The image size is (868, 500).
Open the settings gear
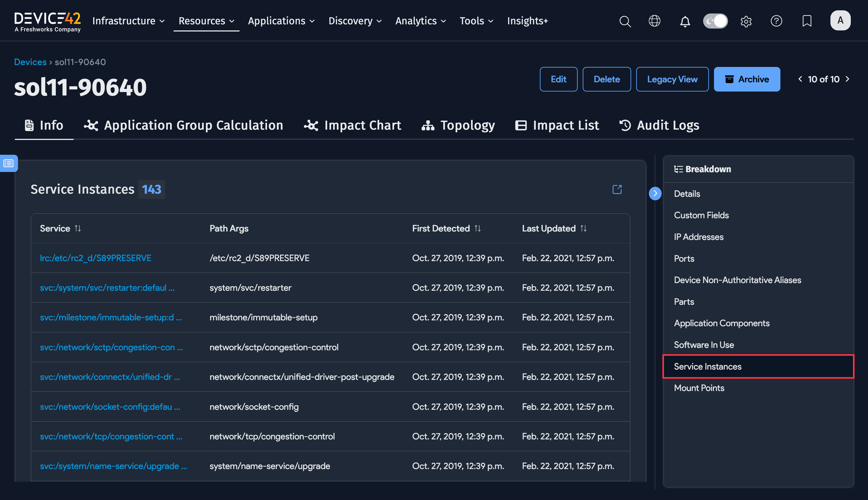746,21
